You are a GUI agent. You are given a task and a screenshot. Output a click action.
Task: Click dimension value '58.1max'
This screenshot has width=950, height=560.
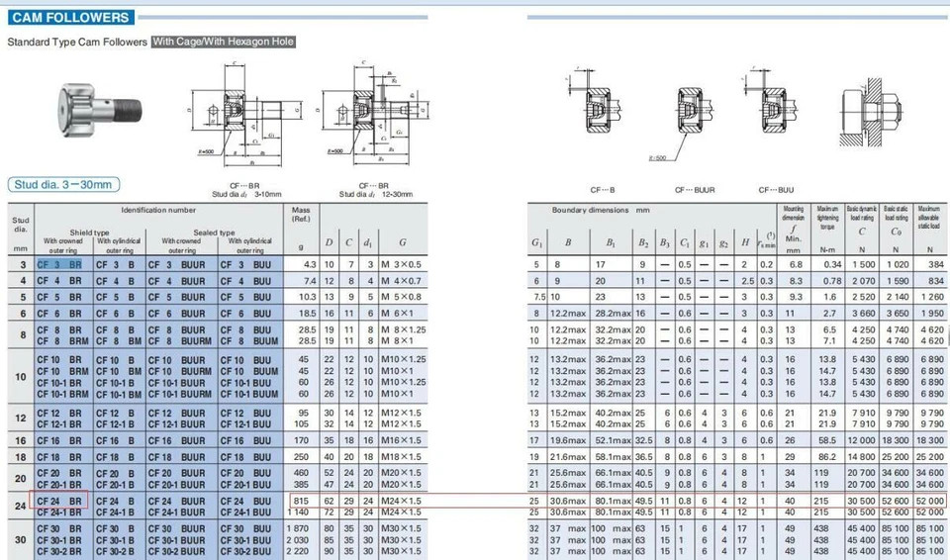click(613, 457)
